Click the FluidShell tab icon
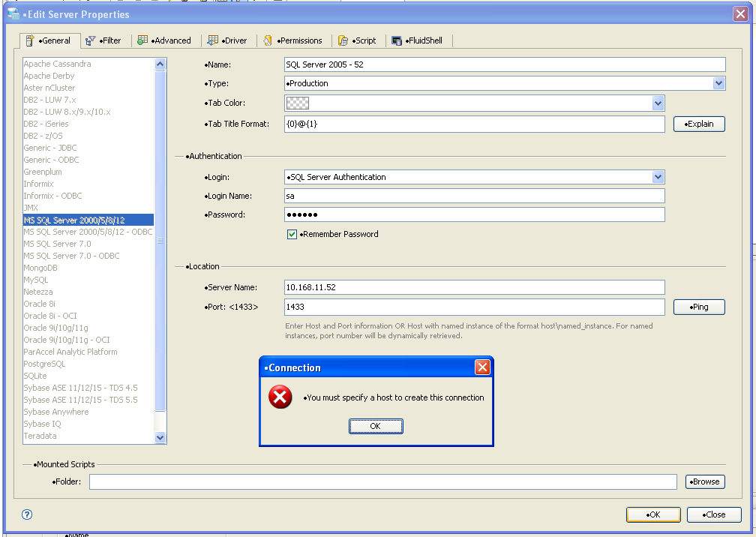756x537 pixels. (x=397, y=41)
